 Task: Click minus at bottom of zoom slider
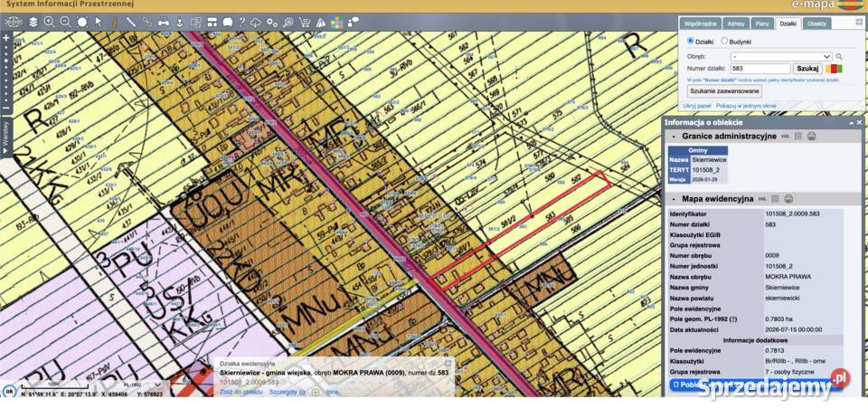pyautogui.click(x=6, y=108)
